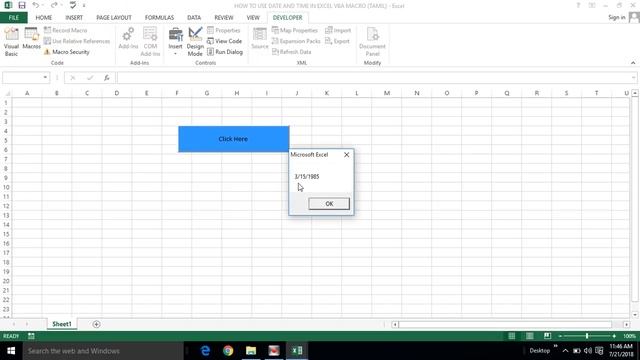Open Google Chrome from the taskbar
The width and height of the screenshot is (640, 360).
(228, 351)
